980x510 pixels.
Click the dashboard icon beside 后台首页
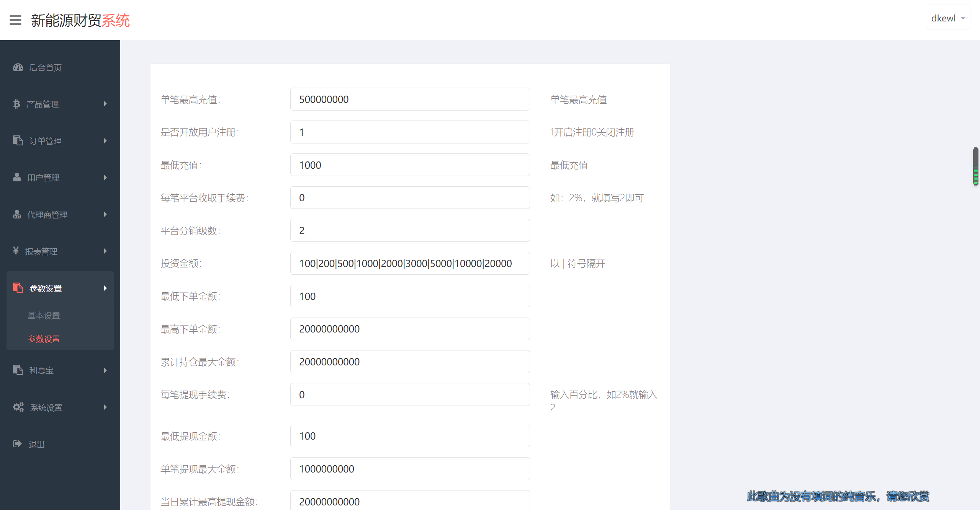coord(18,67)
